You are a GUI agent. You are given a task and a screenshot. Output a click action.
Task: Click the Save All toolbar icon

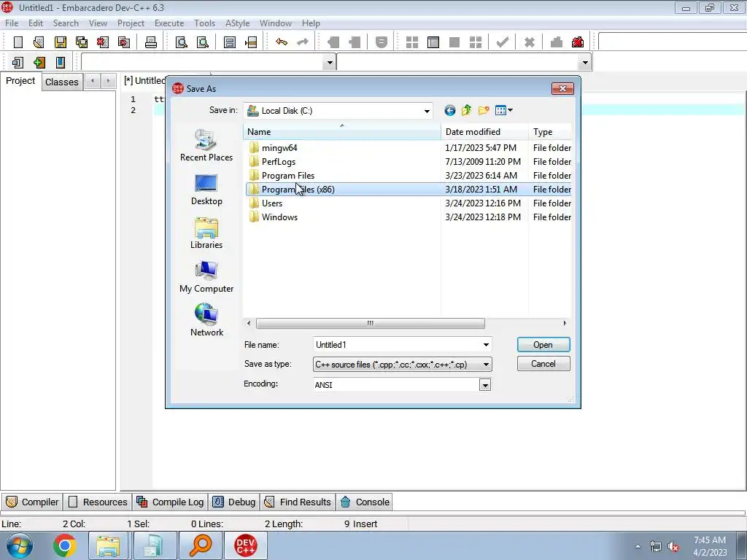pos(82,42)
